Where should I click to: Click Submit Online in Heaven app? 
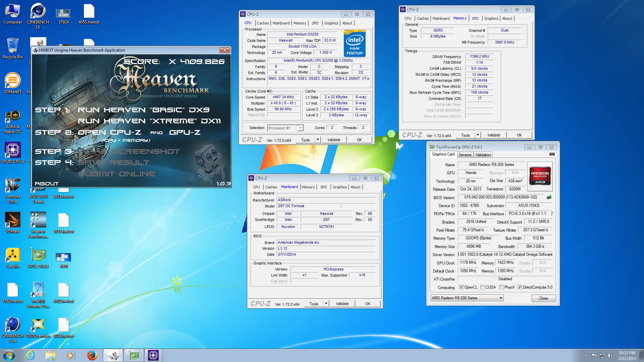[117, 174]
